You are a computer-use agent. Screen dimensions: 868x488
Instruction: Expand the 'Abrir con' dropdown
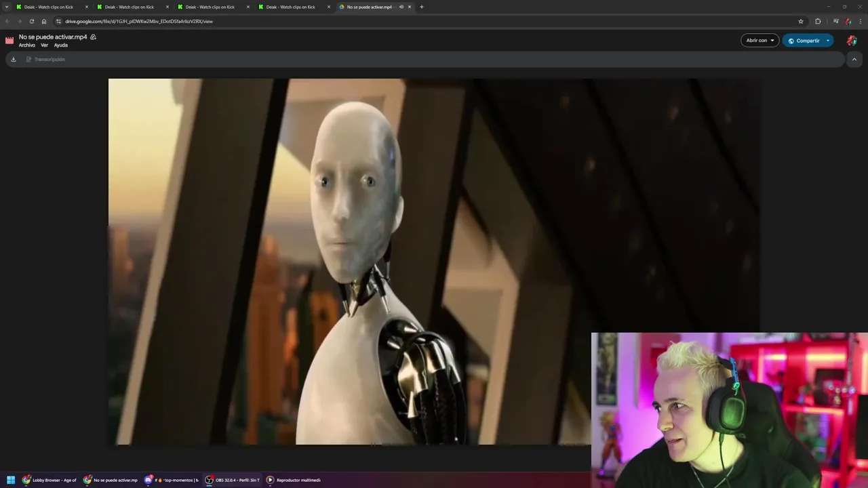pyautogui.click(x=760, y=41)
